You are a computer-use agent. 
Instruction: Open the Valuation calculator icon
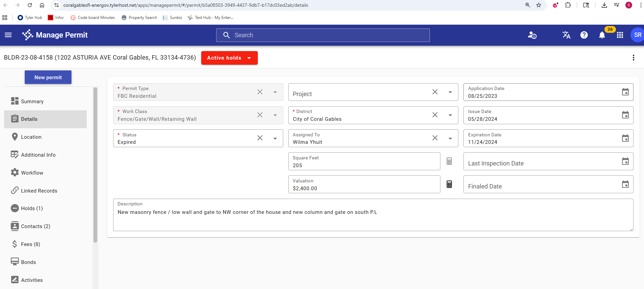point(449,184)
